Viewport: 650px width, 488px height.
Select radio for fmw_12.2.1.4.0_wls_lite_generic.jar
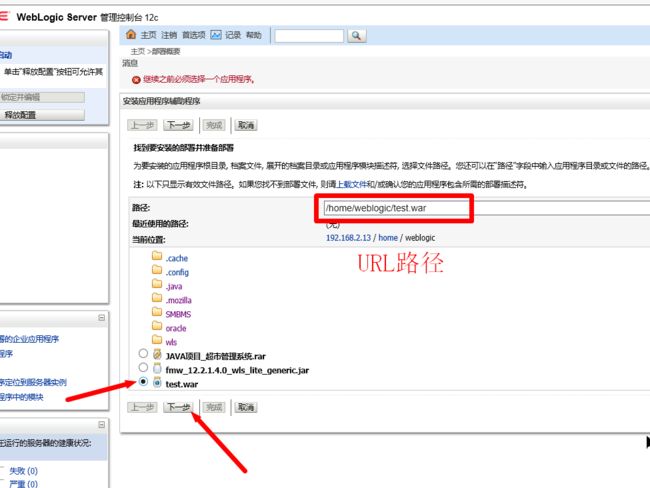[143, 367]
